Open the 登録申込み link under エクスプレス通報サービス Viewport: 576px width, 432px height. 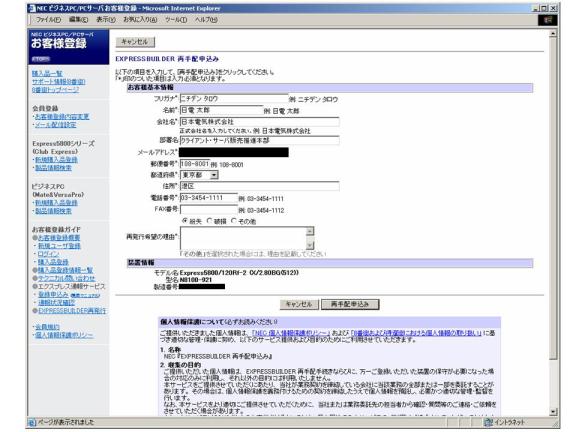tap(54, 295)
